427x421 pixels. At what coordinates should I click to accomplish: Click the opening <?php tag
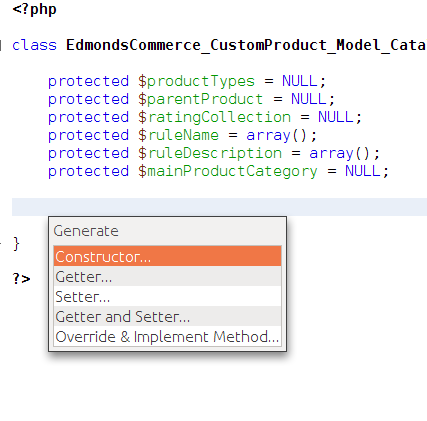tap(34, 9)
